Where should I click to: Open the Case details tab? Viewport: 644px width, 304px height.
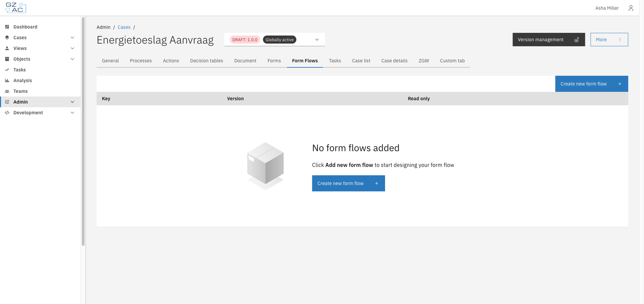[x=394, y=61]
